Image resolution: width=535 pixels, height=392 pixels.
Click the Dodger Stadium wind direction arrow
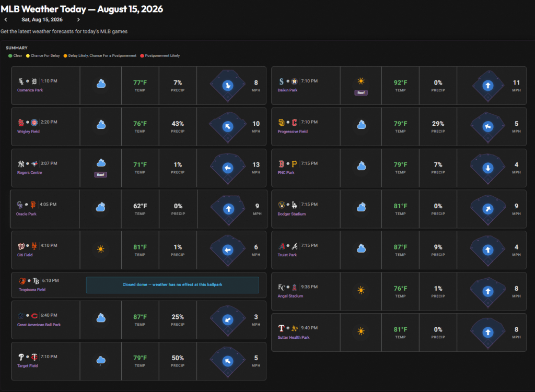[x=488, y=209]
